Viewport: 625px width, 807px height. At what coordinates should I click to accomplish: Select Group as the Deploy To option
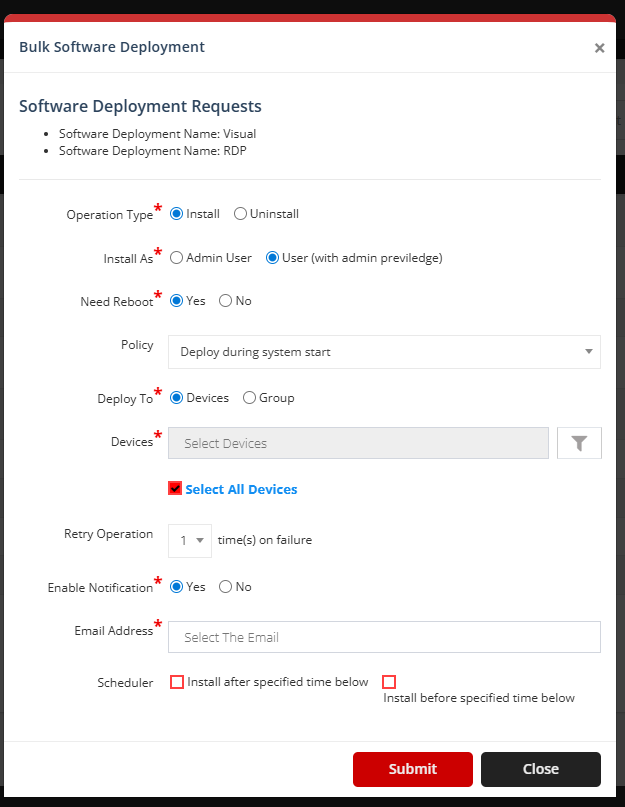click(248, 397)
